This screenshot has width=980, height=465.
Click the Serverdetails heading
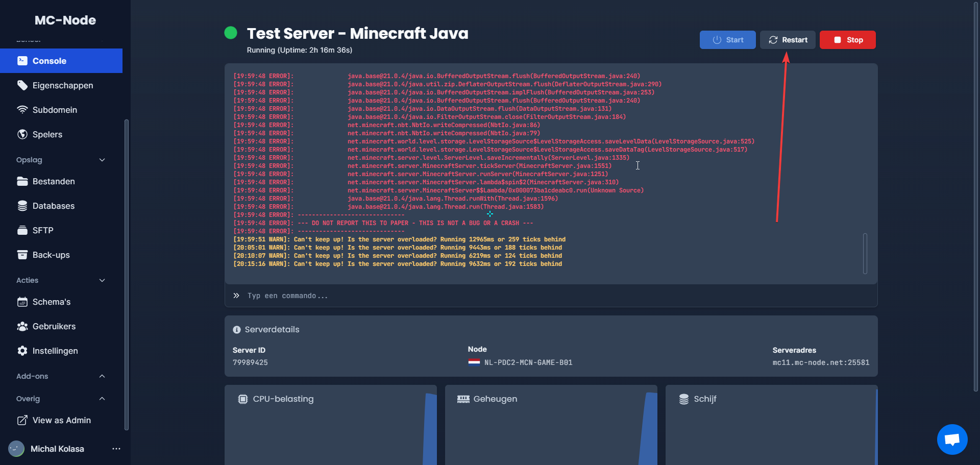point(272,330)
